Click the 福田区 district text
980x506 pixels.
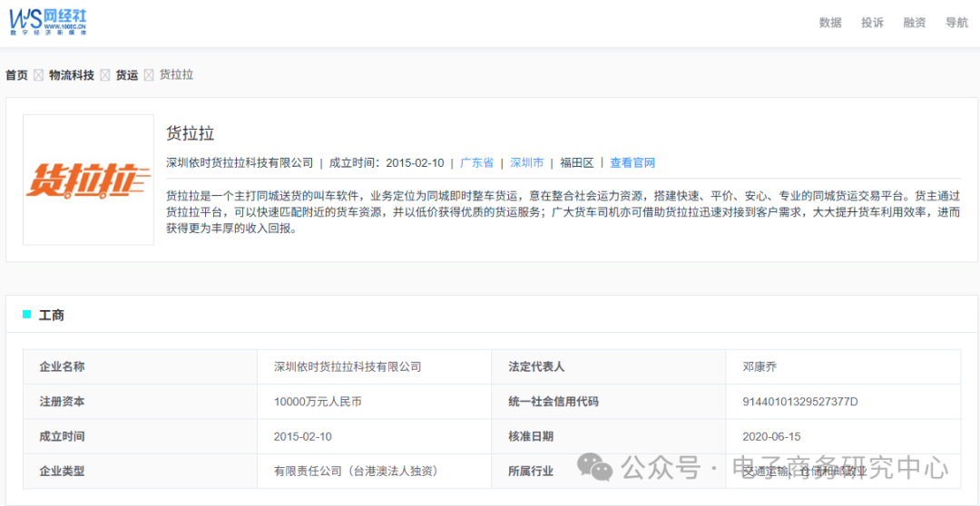(577, 163)
